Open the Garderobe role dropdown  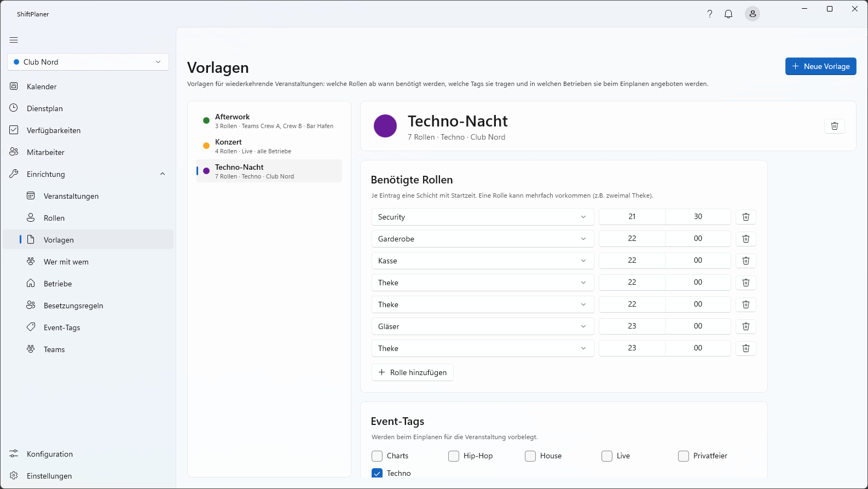click(483, 239)
